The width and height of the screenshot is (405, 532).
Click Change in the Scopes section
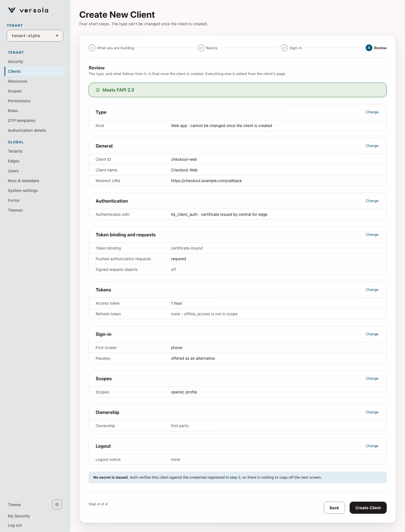click(x=372, y=379)
